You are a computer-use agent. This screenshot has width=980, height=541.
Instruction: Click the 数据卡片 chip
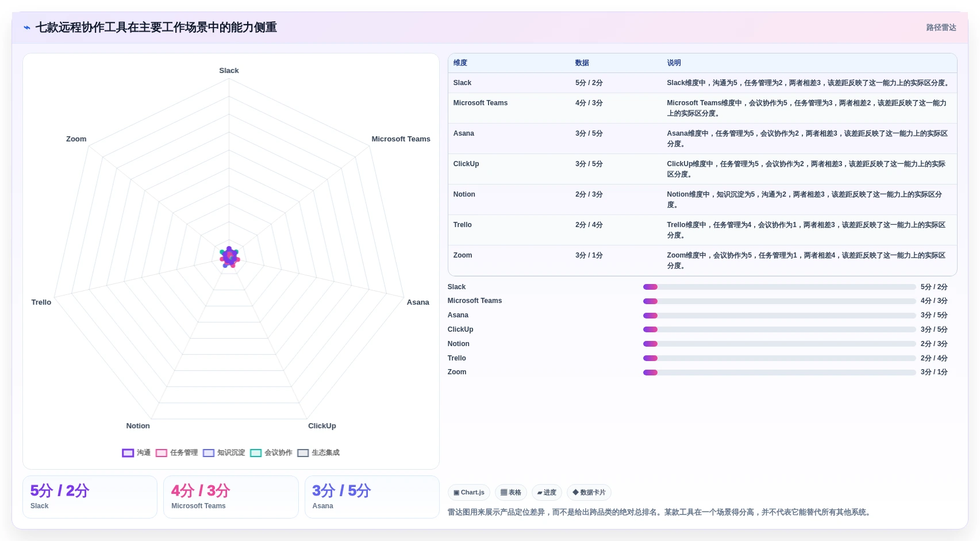[x=589, y=493]
